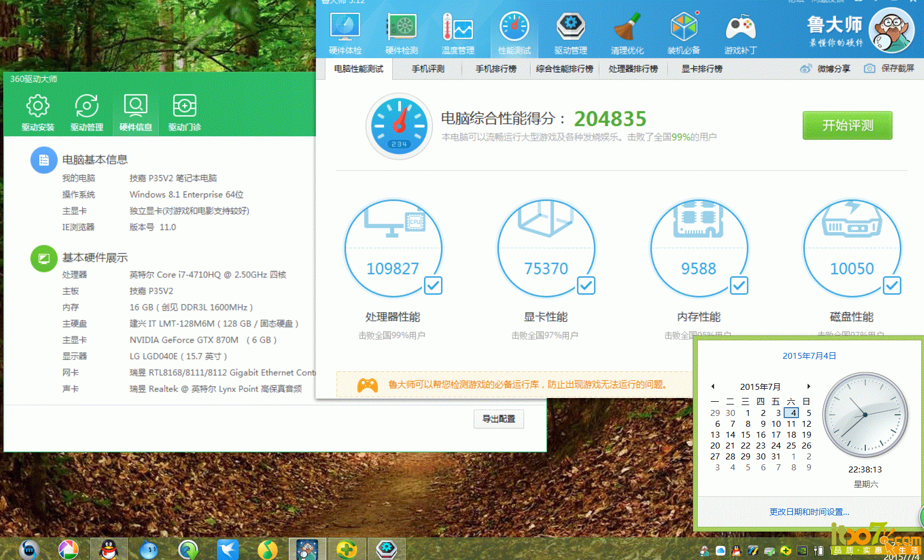Image resolution: width=924 pixels, height=560 pixels.
Task: Open the 驱动管理 icon in Ludashi toolbar
Action: pyautogui.click(x=570, y=33)
